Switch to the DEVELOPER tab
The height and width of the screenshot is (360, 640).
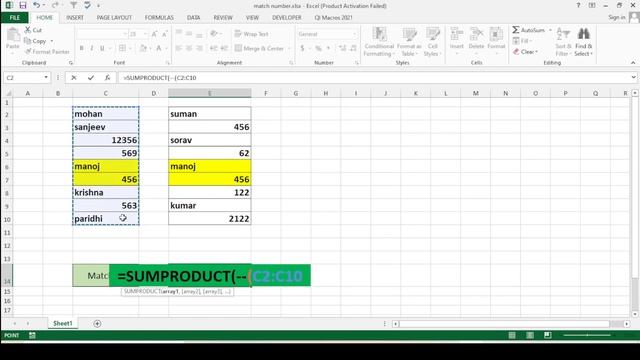click(x=287, y=18)
